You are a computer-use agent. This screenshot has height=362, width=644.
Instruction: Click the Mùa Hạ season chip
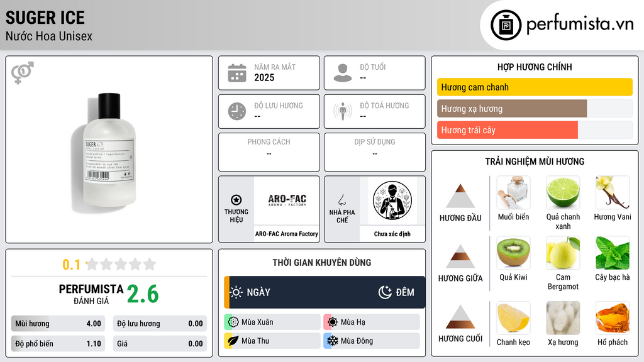[x=372, y=322]
